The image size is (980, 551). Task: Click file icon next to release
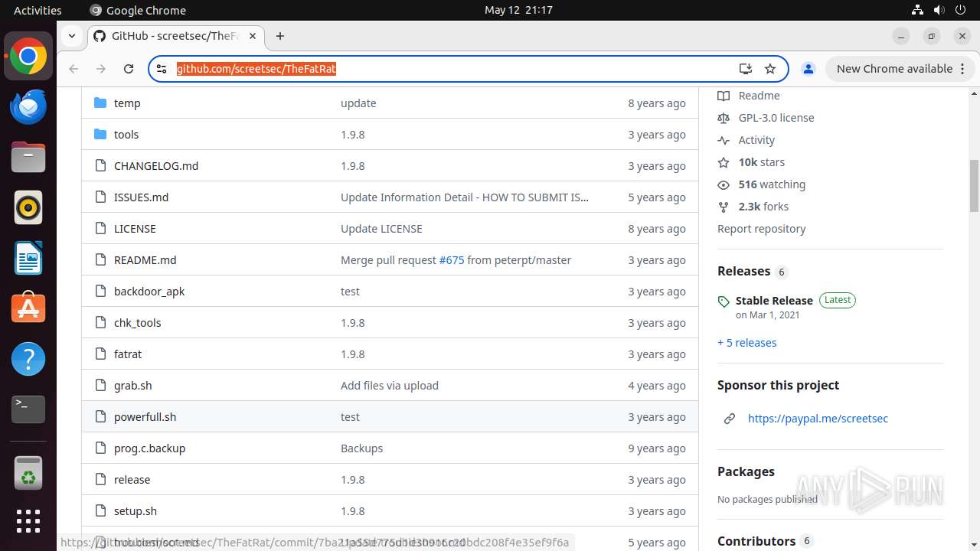[100, 479]
